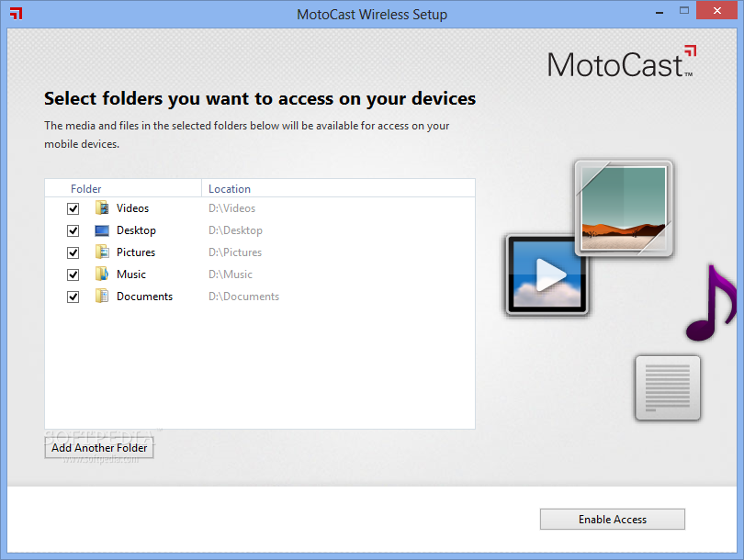The height and width of the screenshot is (560, 744).
Task: Uncheck the Documents folder checkbox
Action: tap(73, 297)
